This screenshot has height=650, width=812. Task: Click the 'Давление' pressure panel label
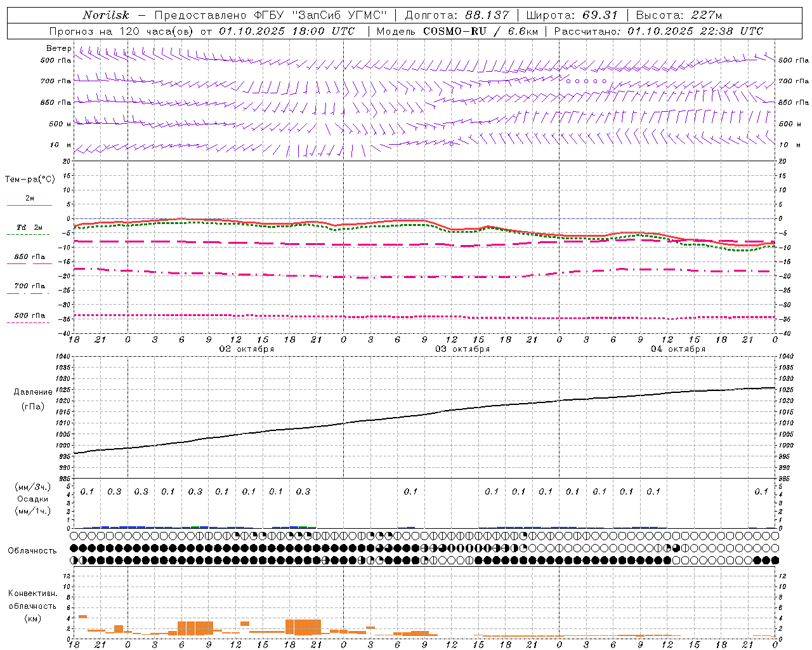[x=33, y=392]
